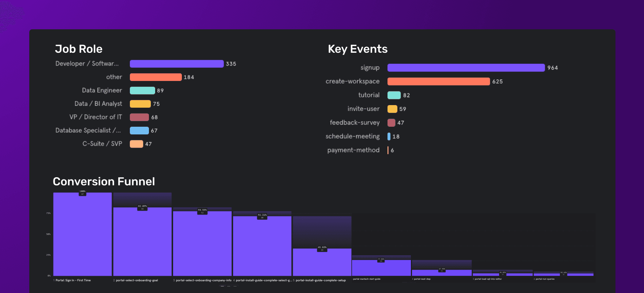
Task: Select the create-workspace orange bar
Action: pos(439,81)
